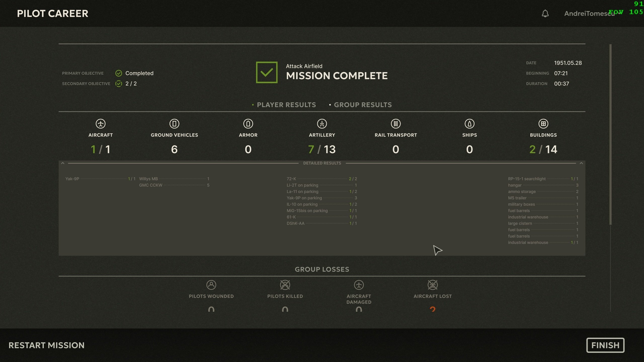Image resolution: width=644 pixels, height=362 pixels.
Task: Collapse Detailed Results using left chevron
Action: pos(63,163)
